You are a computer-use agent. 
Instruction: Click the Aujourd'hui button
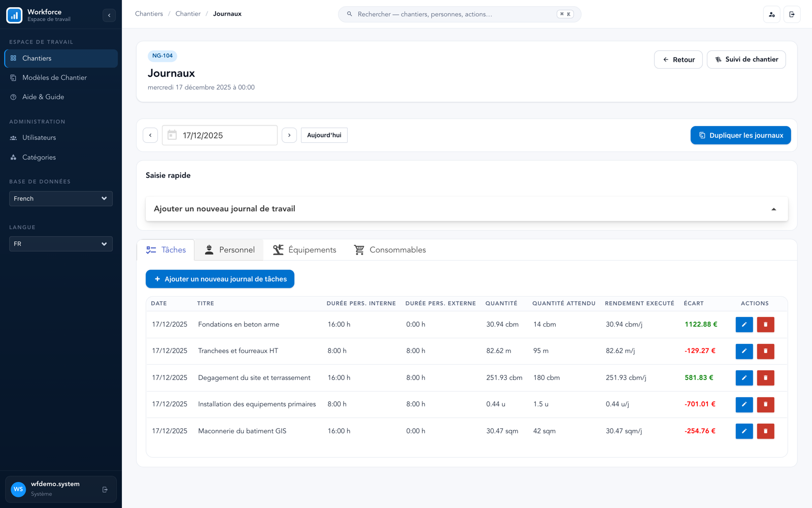pyautogui.click(x=324, y=135)
